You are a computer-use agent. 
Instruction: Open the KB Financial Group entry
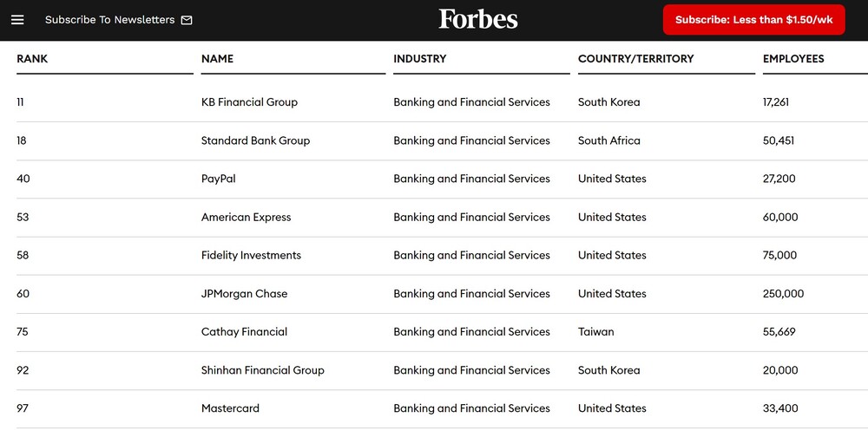pos(249,102)
